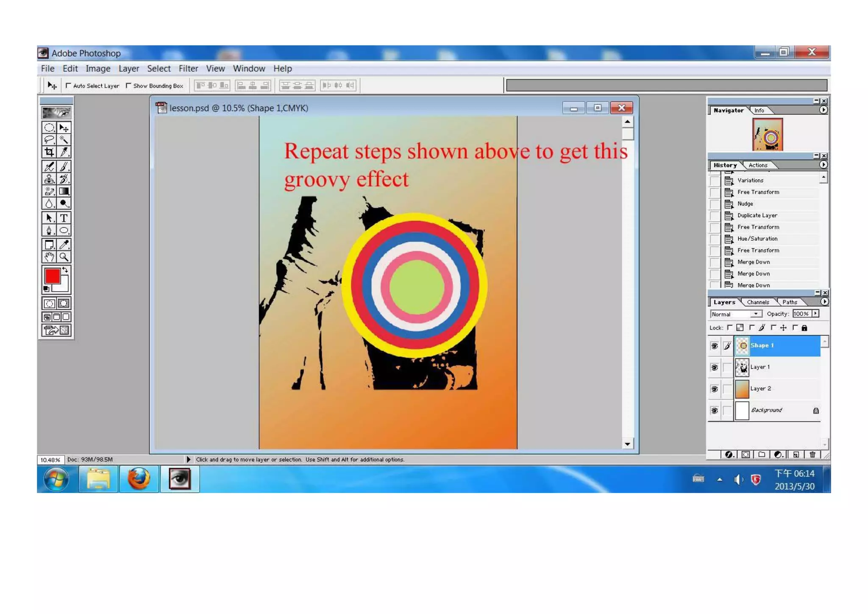
Task: Select the Dodge tool
Action: [x=64, y=203]
